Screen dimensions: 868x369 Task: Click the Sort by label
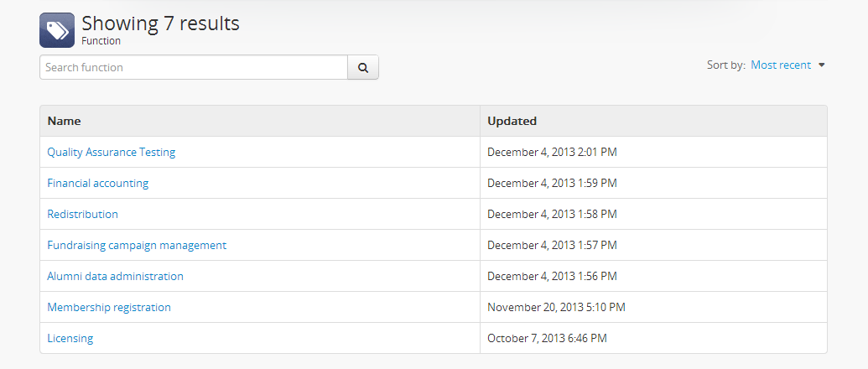click(x=725, y=65)
